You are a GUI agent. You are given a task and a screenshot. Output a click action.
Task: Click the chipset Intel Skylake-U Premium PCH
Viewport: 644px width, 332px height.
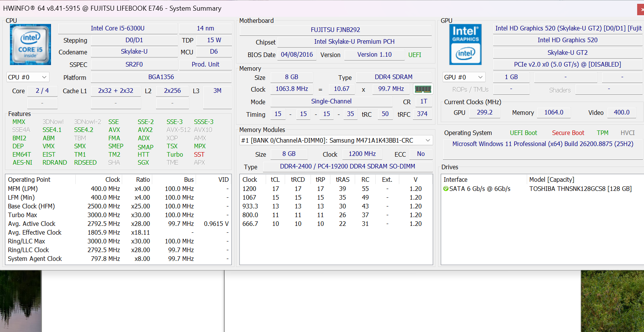pos(354,41)
